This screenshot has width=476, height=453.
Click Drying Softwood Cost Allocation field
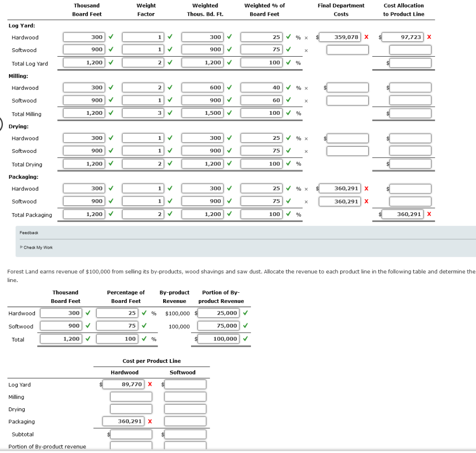(x=410, y=151)
